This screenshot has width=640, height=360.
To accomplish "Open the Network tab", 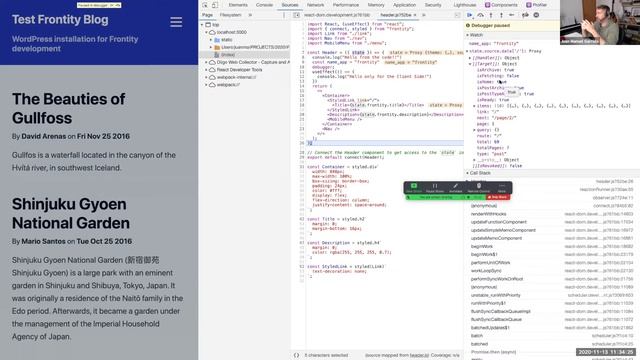I will point(316,5).
